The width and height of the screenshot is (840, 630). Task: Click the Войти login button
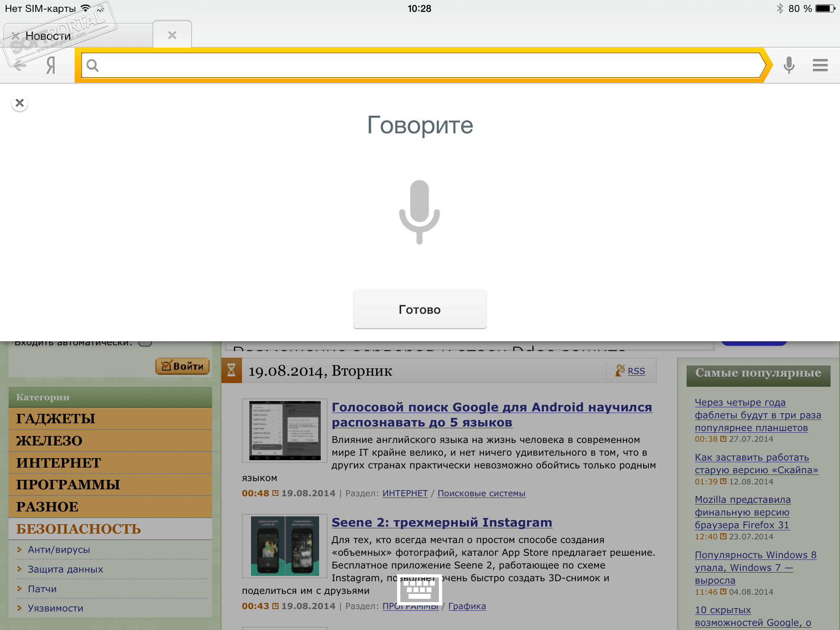pyautogui.click(x=183, y=366)
